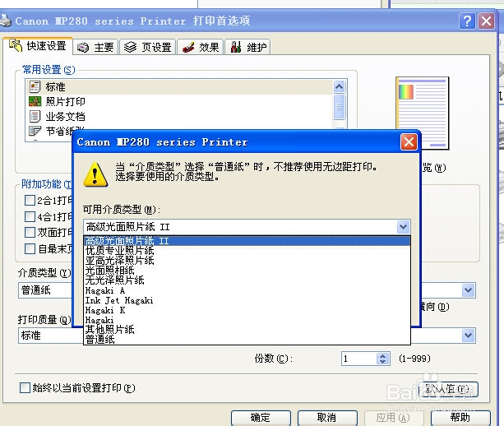The image size is (504, 426).
Task: Click the 业务文档 profile icon
Action: 35,117
